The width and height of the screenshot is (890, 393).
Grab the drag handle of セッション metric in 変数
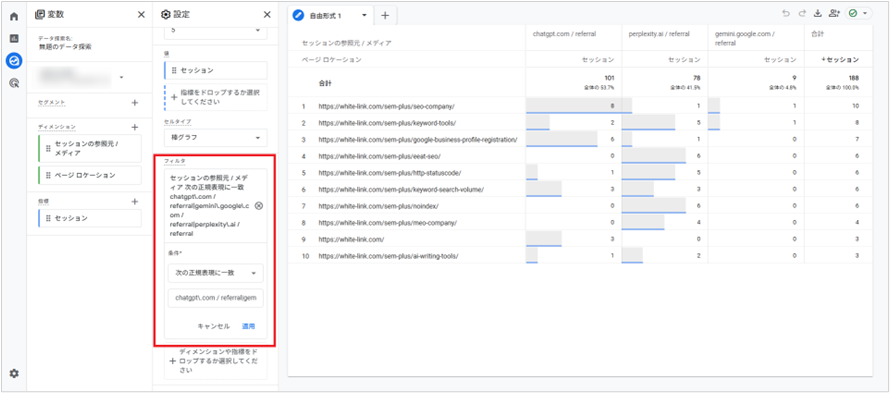[x=48, y=218]
